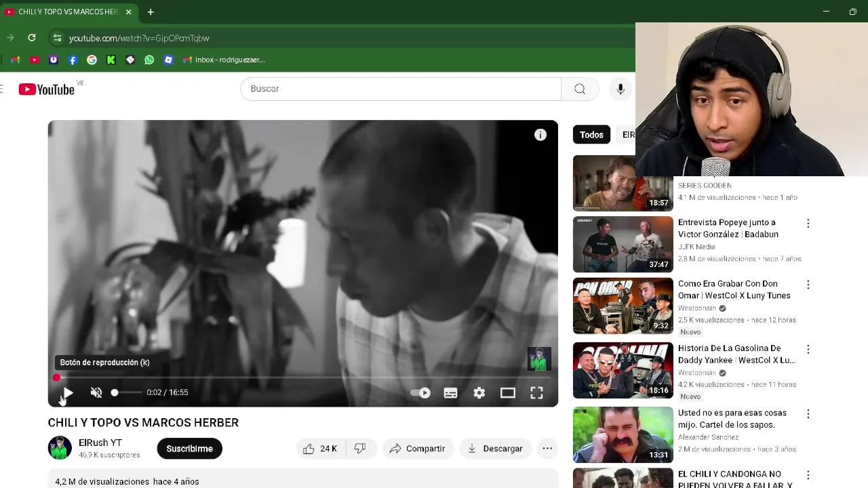Image resolution: width=868 pixels, height=488 pixels.
Task: Switch to theater mode view
Action: click(x=508, y=392)
